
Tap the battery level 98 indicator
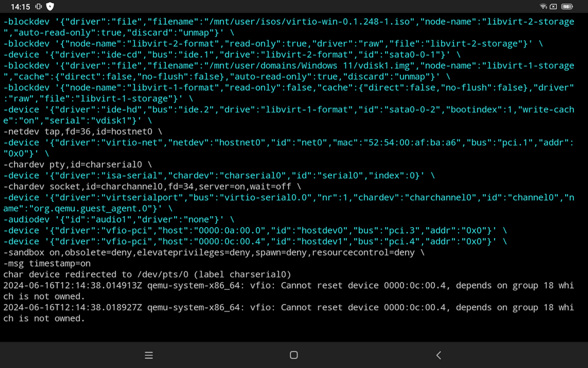[567, 6]
